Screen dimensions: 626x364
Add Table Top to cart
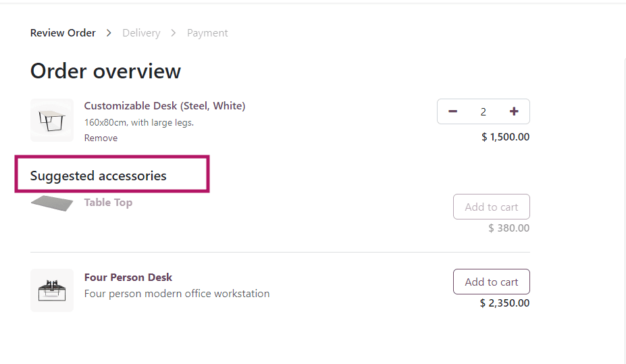(491, 207)
